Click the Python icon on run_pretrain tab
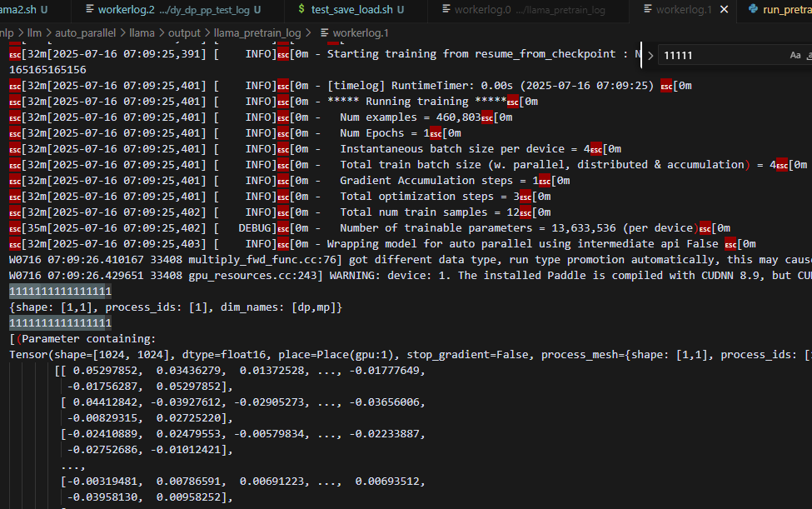 [x=754, y=10]
